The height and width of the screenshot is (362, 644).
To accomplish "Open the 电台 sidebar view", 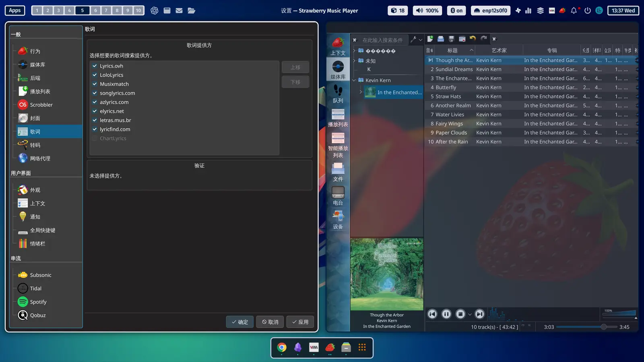I will (x=338, y=196).
